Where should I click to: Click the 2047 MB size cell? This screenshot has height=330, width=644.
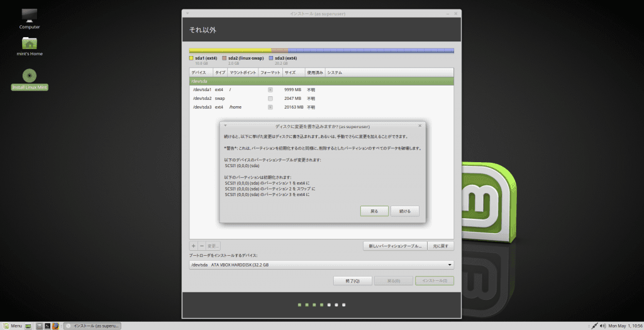292,99
